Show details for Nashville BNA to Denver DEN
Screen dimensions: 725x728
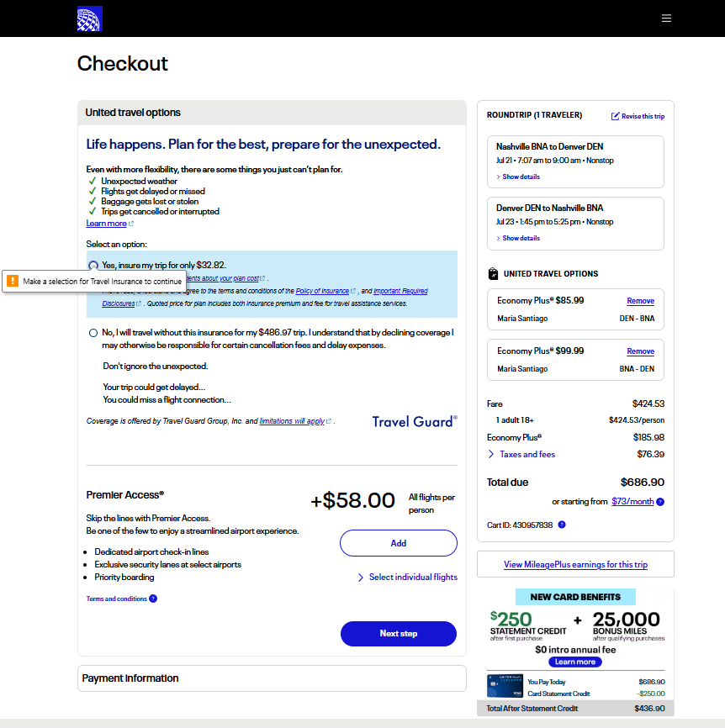[518, 177]
